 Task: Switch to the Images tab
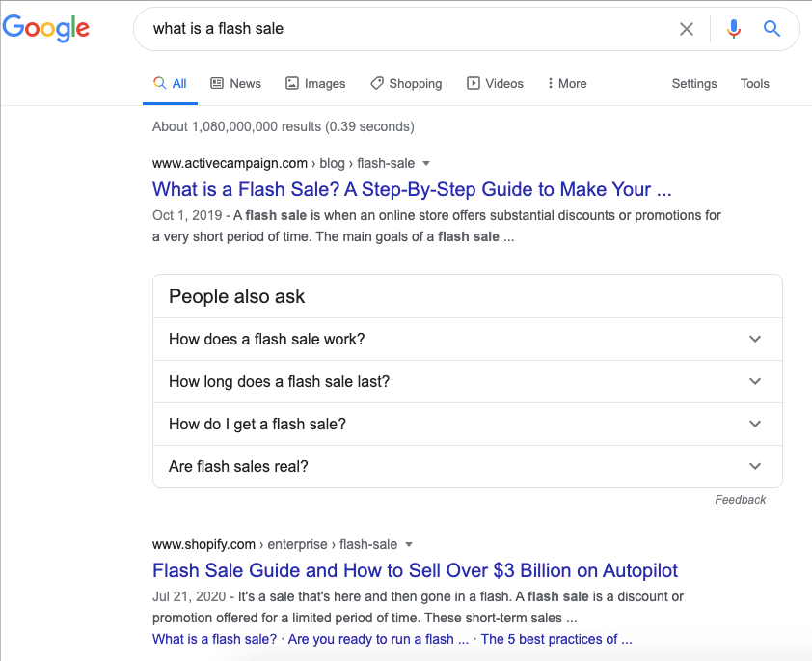[x=315, y=84]
